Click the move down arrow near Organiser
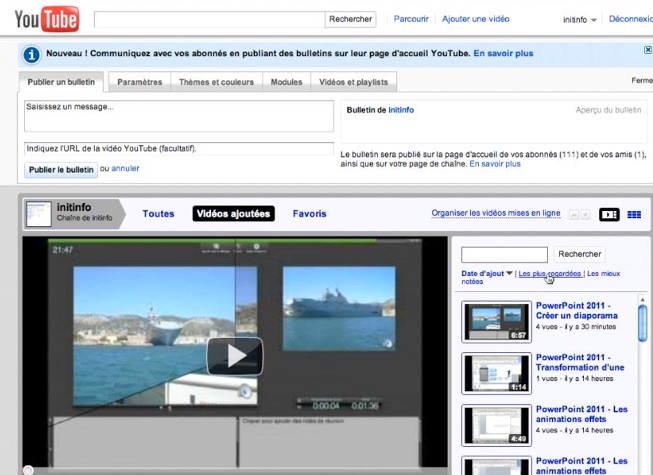 click(585, 215)
